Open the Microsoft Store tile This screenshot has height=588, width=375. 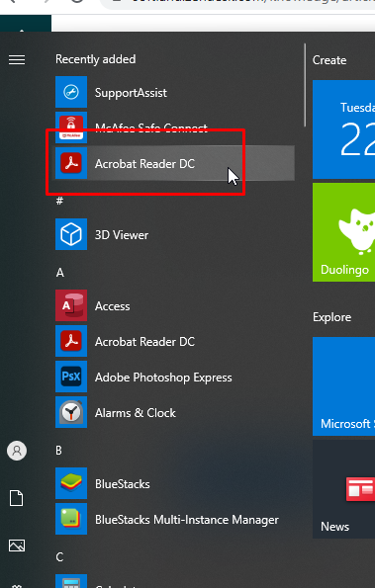click(344, 386)
